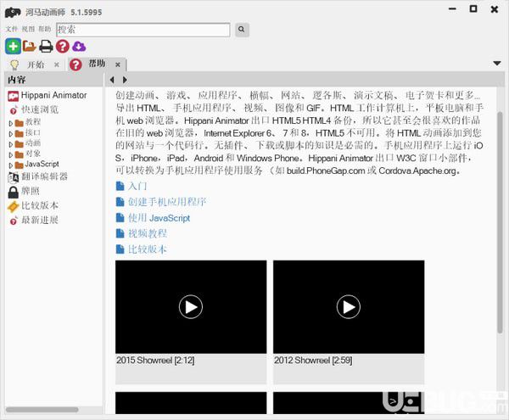Viewport: 509px width, 420px height.
Task: Go forward with the right arrow
Action: (x=125, y=80)
